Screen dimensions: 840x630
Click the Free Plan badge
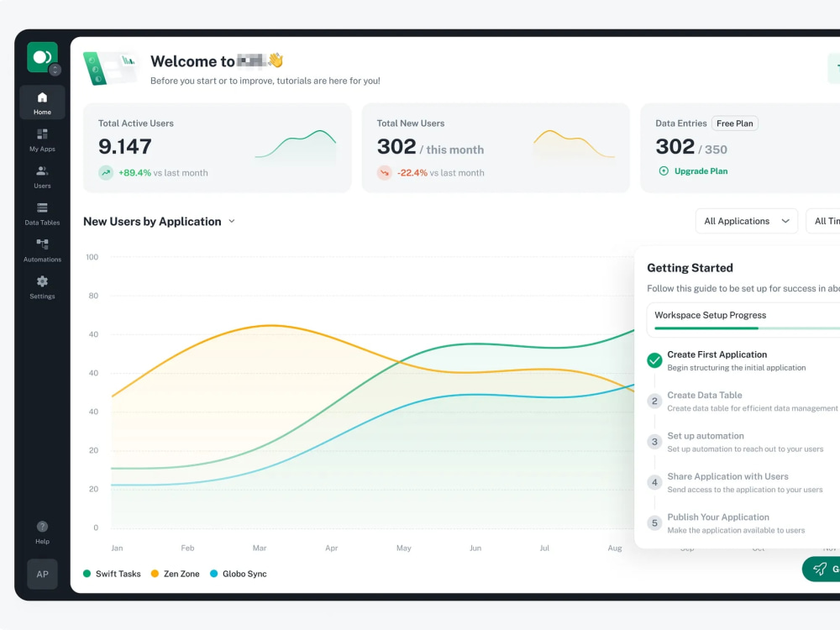click(x=734, y=123)
